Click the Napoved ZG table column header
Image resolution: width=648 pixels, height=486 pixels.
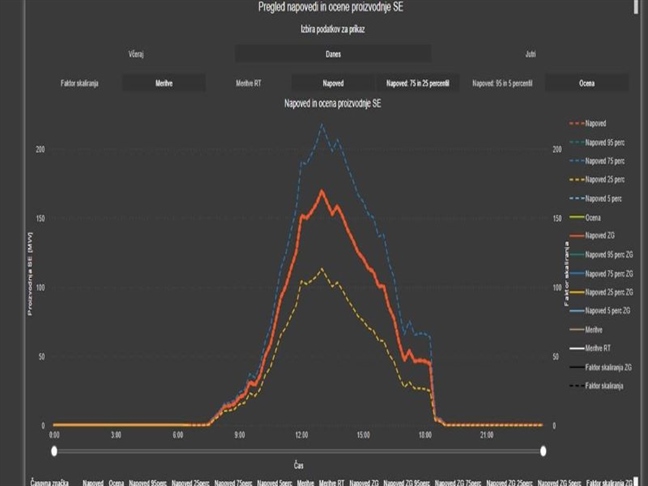(x=364, y=482)
